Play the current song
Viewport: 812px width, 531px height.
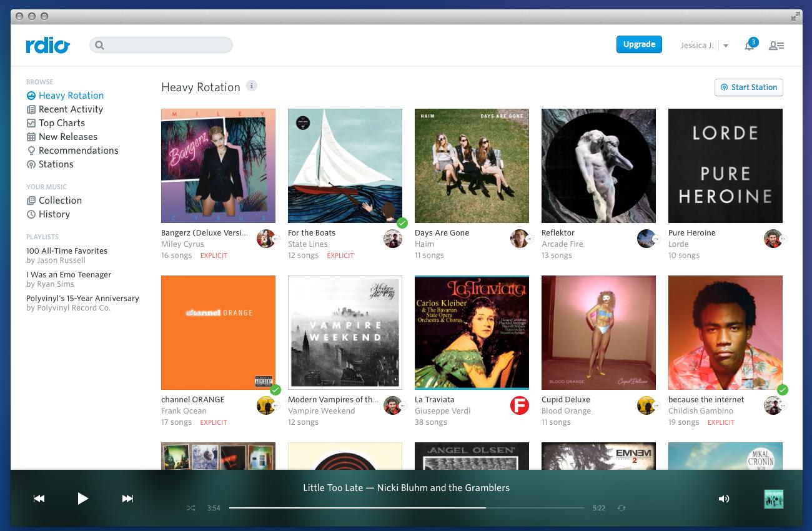[x=82, y=499]
